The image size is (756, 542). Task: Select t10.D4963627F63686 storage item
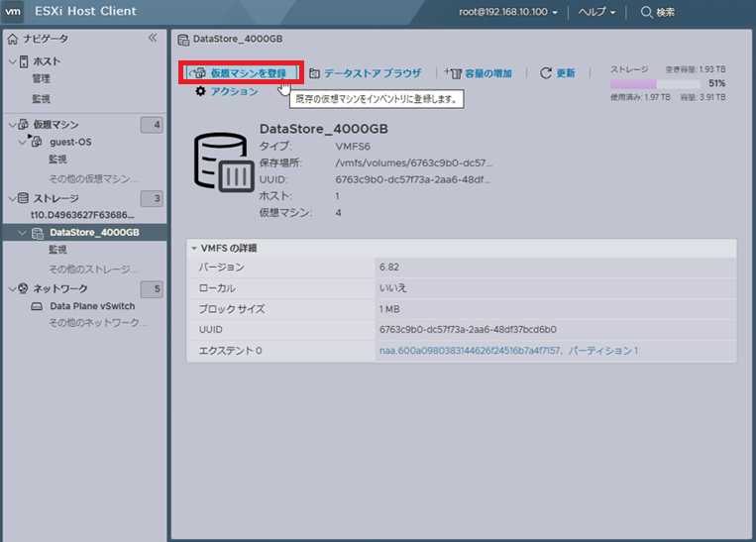point(82,215)
